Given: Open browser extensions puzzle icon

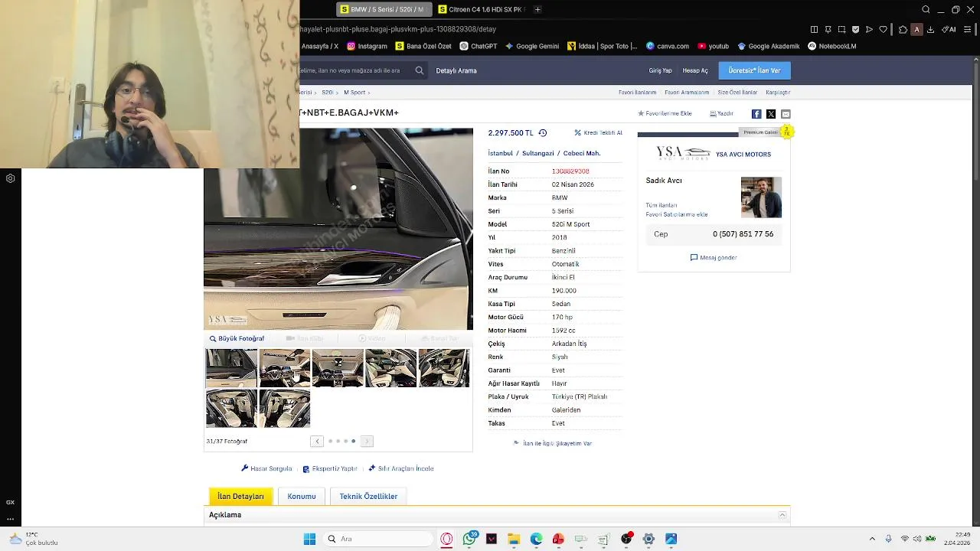Looking at the screenshot, I should click(903, 30).
